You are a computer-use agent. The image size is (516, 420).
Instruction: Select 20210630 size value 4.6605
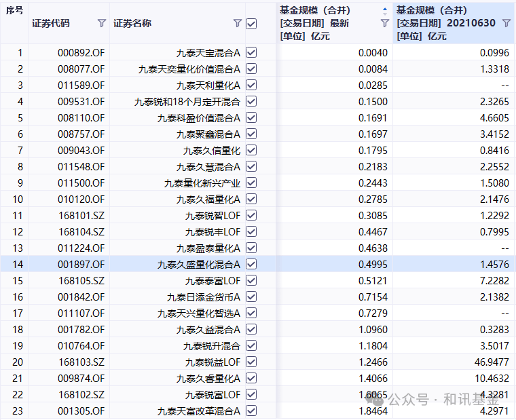[494, 118]
